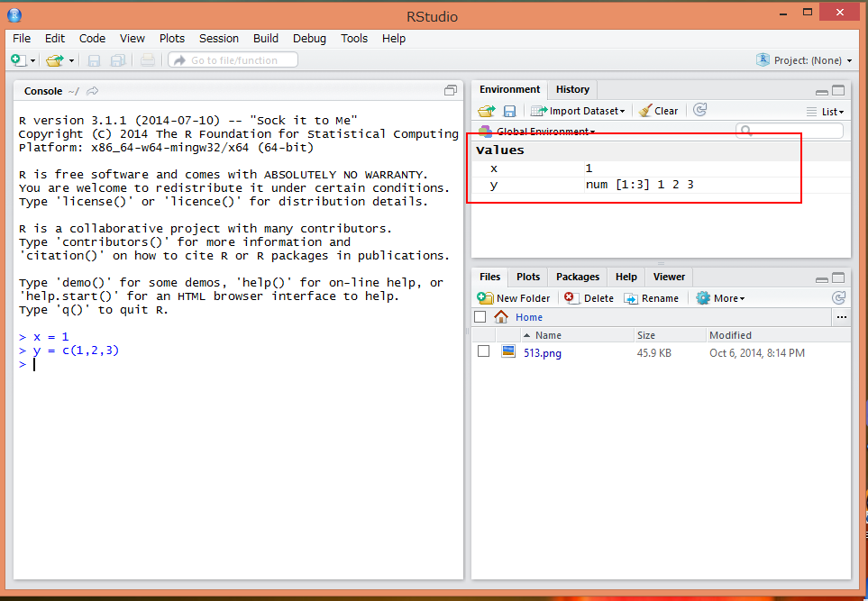This screenshot has width=868, height=601.
Task: Navigate to the Home directory link
Action: click(529, 317)
